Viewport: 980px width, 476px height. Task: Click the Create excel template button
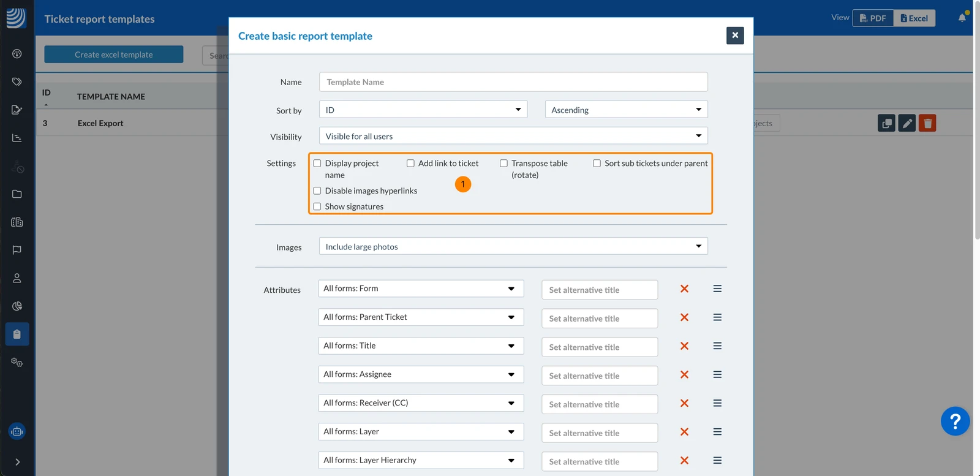click(114, 55)
